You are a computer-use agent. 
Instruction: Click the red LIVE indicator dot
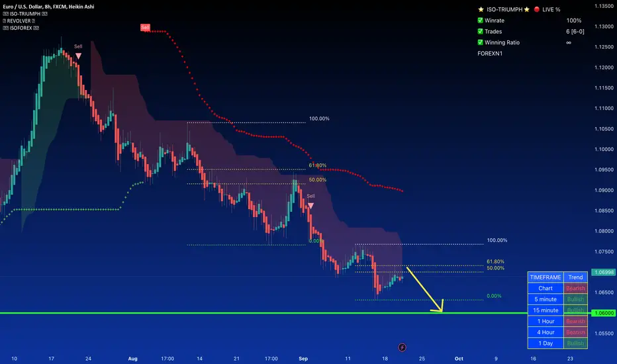coord(537,9)
